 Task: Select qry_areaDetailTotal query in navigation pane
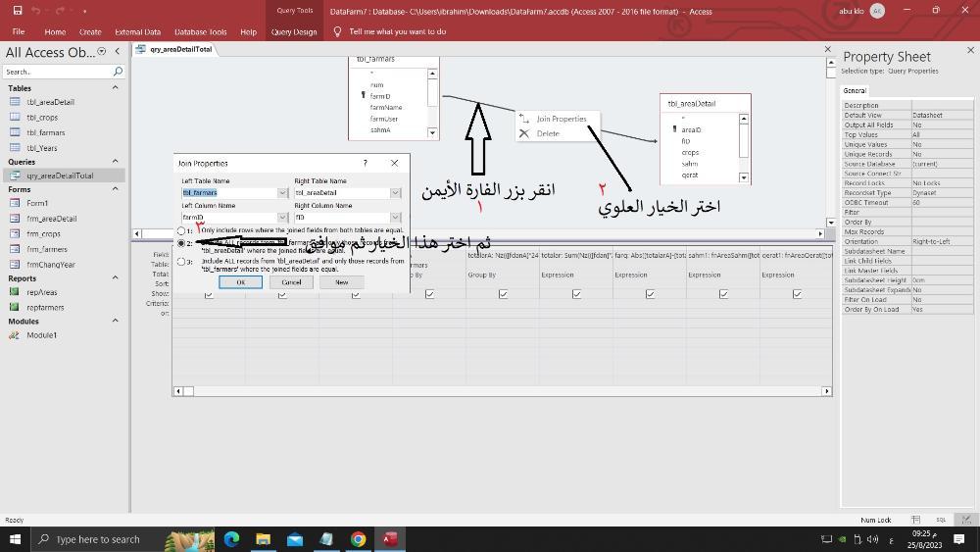tap(60, 176)
